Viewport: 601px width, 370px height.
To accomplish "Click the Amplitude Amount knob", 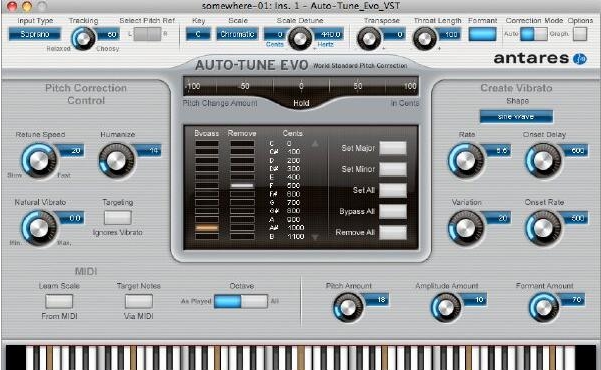I will [x=446, y=308].
